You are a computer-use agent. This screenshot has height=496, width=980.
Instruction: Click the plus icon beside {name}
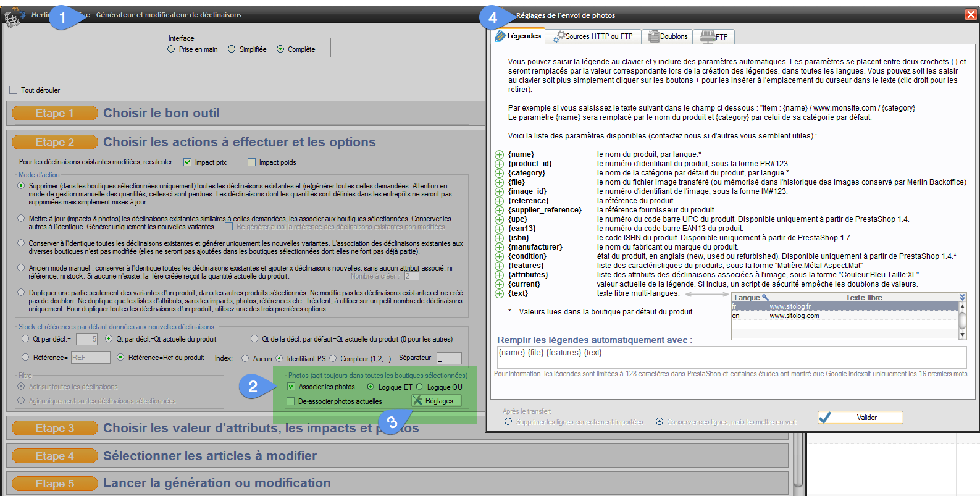pyautogui.click(x=499, y=154)
